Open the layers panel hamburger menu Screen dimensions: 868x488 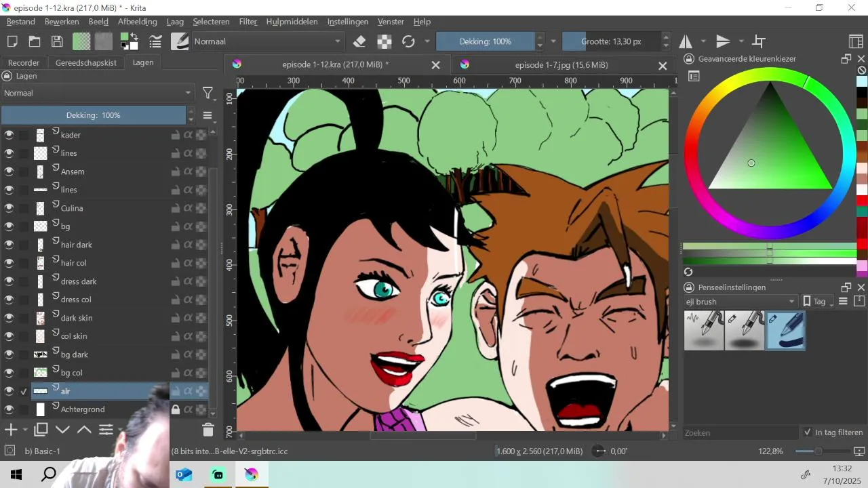click(x=208, y=115)
